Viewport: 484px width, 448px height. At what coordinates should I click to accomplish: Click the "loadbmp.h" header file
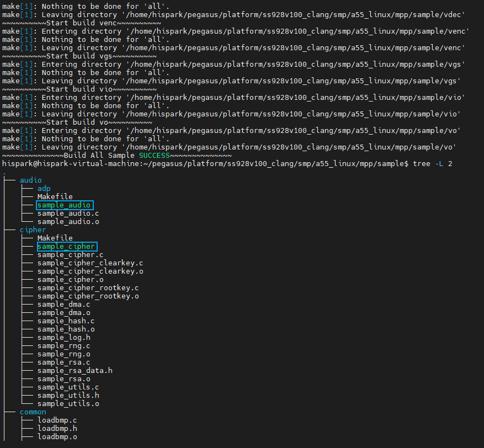click(57, 429)
